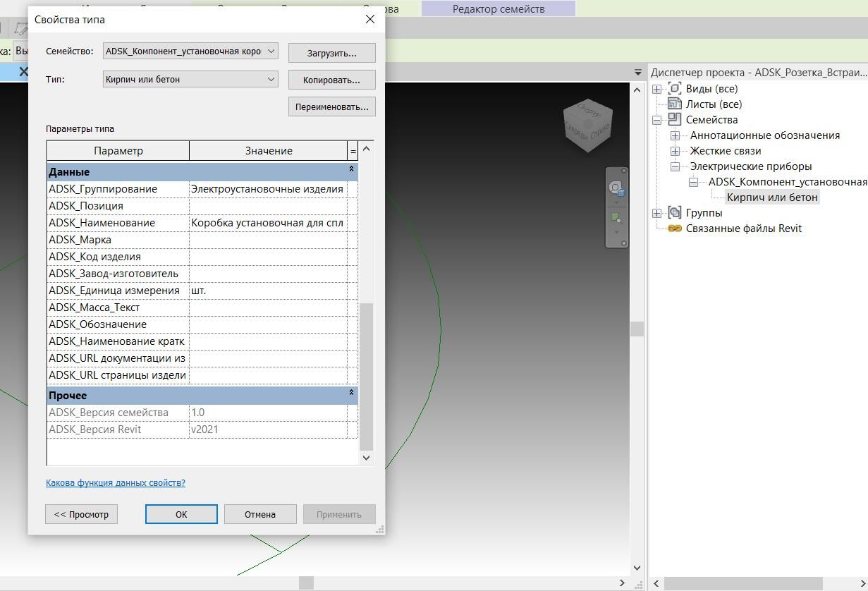
Task: Confirm the dialog with ОК
Action: (x=181, y=514)
